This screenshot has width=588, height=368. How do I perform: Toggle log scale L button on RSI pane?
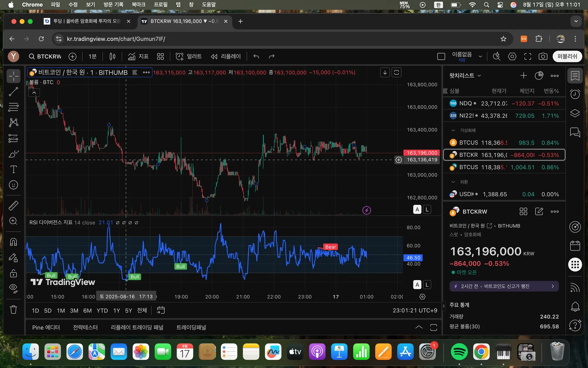point(427,285)
